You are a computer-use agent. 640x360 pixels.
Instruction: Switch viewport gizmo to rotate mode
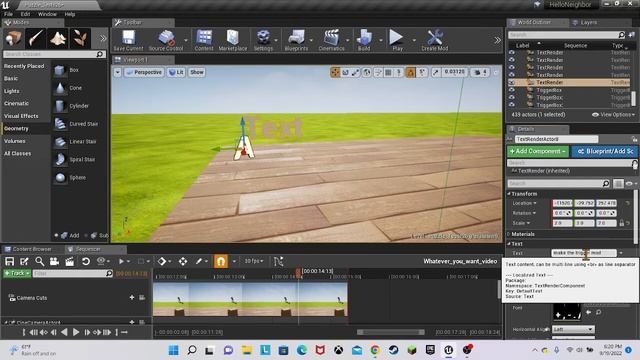point(345,72)
